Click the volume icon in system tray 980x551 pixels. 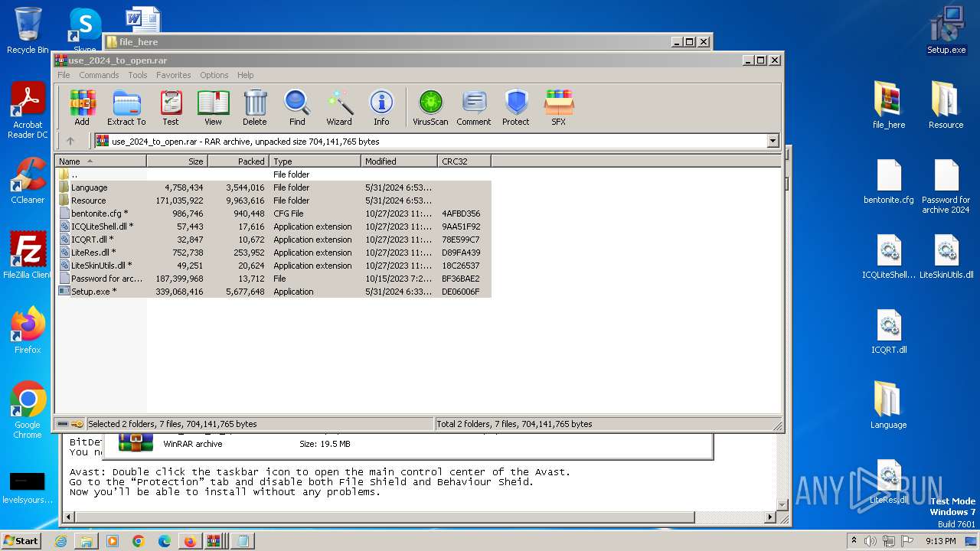point(871,541)
